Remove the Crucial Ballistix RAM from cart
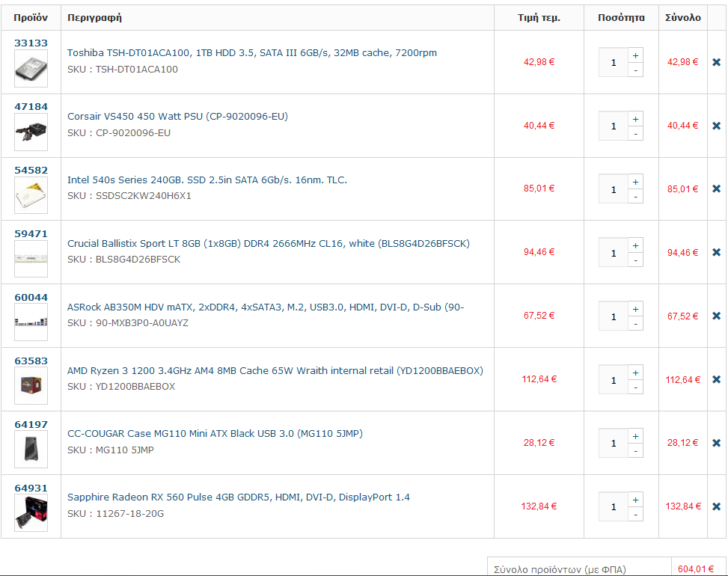 pyautogui.click(x=716, y=253)
